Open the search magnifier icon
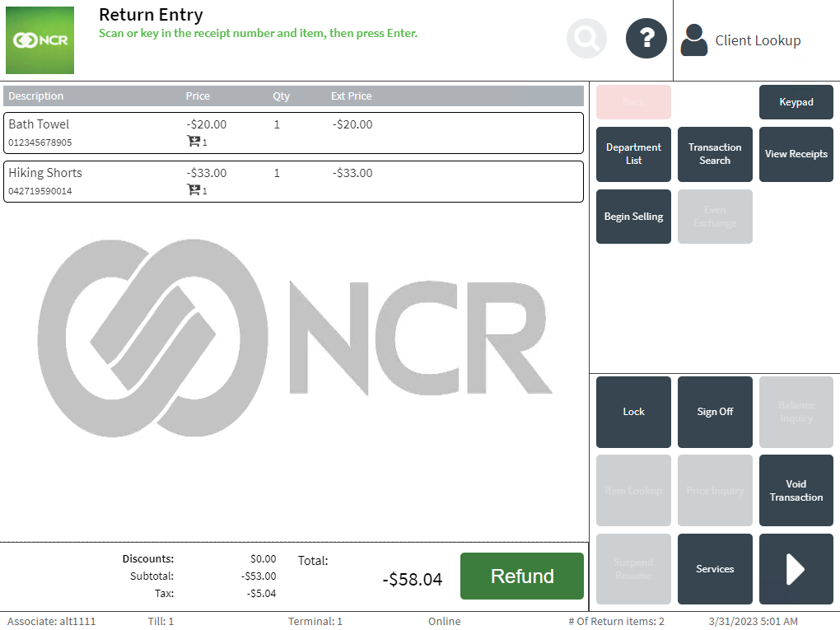Screen dimensions: 840x630 point(586,39)
